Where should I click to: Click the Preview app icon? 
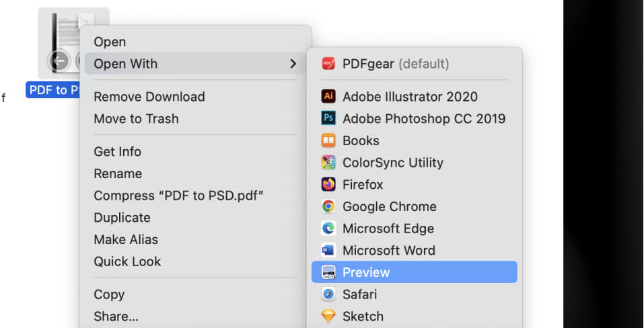click(328, 272)
